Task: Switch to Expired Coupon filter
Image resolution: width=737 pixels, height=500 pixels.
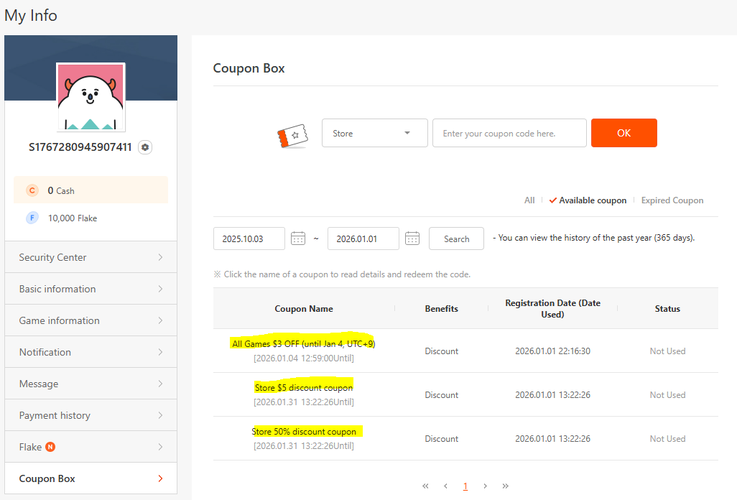Action: coord(672,200)
